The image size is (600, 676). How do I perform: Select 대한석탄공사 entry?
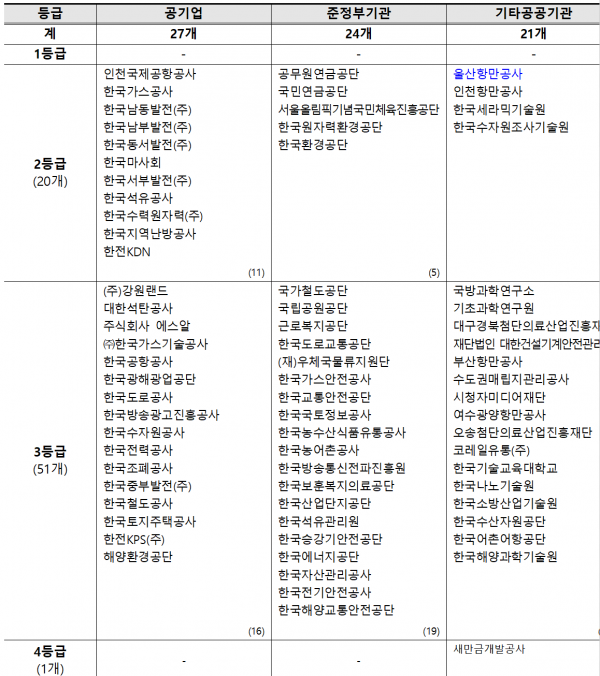coord(138,308)
